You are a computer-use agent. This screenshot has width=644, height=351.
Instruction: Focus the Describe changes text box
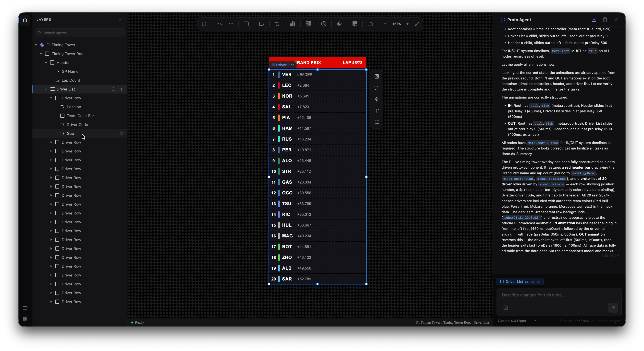click(x=559, y=295)
